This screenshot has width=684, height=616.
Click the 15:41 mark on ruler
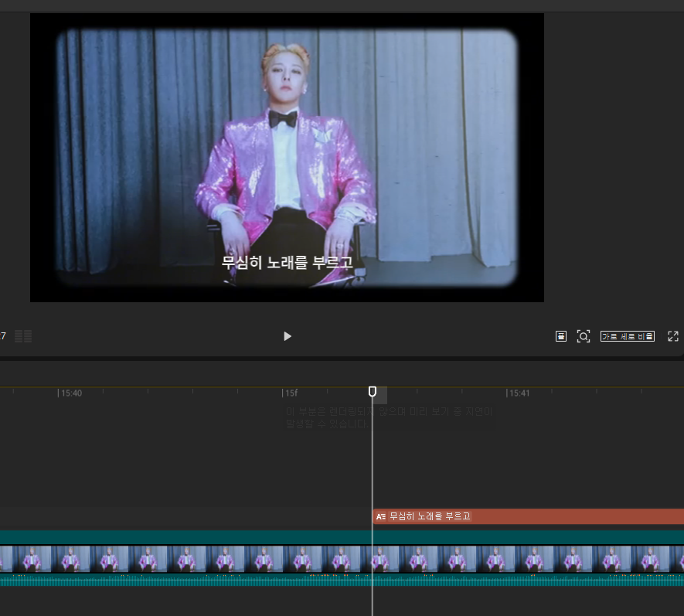[519, 393]
